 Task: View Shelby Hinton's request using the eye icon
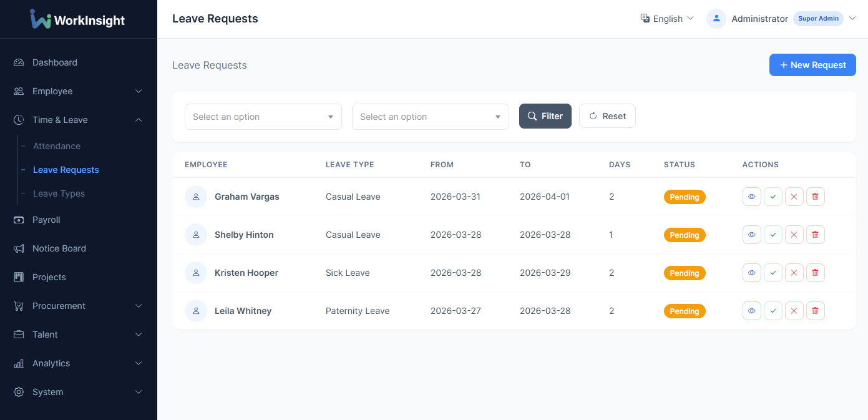(751, 235)
